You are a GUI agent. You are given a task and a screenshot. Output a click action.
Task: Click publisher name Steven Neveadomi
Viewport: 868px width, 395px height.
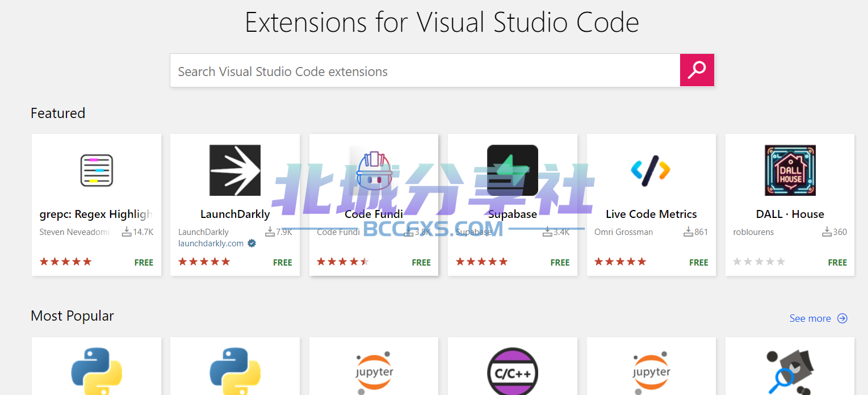(x=74, y=232)
